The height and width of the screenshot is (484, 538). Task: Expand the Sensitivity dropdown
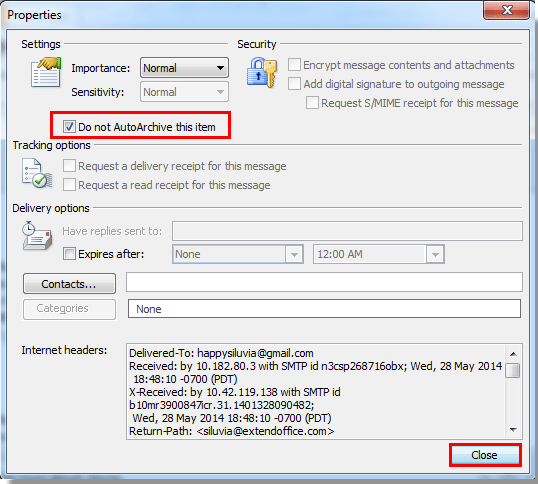click(184, 92)
